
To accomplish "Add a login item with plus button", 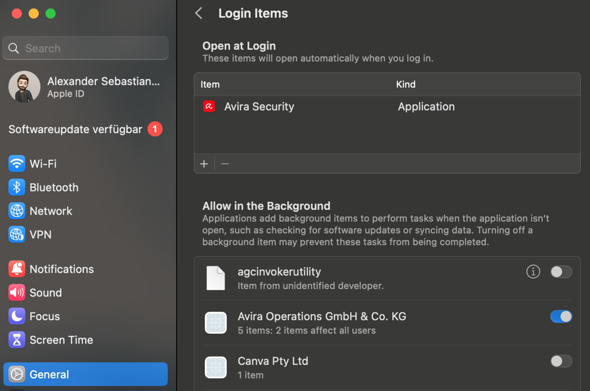I will (x=204, y=164).
